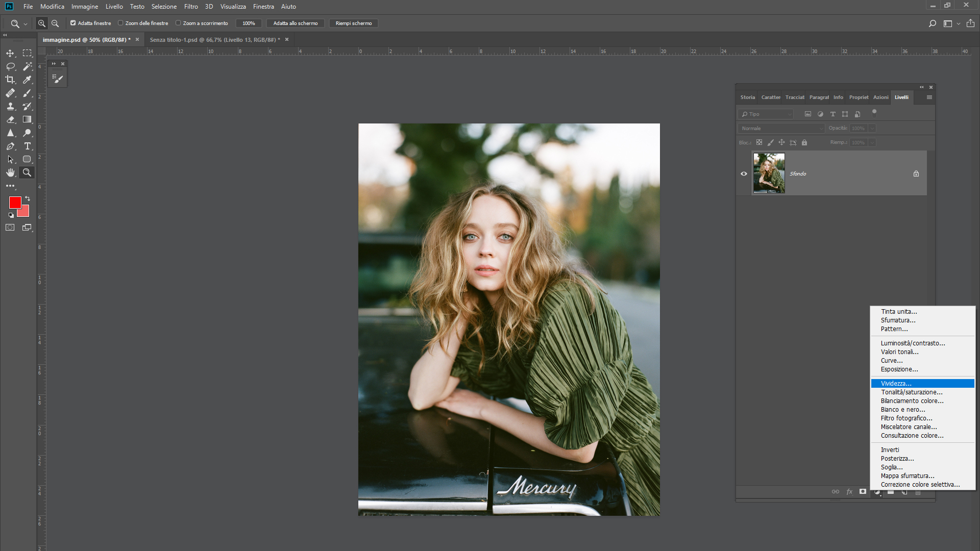This screenshot has width=980, height=551.
Task: Hide the Sfondo layer with eye icon
Action: (744, 173)
